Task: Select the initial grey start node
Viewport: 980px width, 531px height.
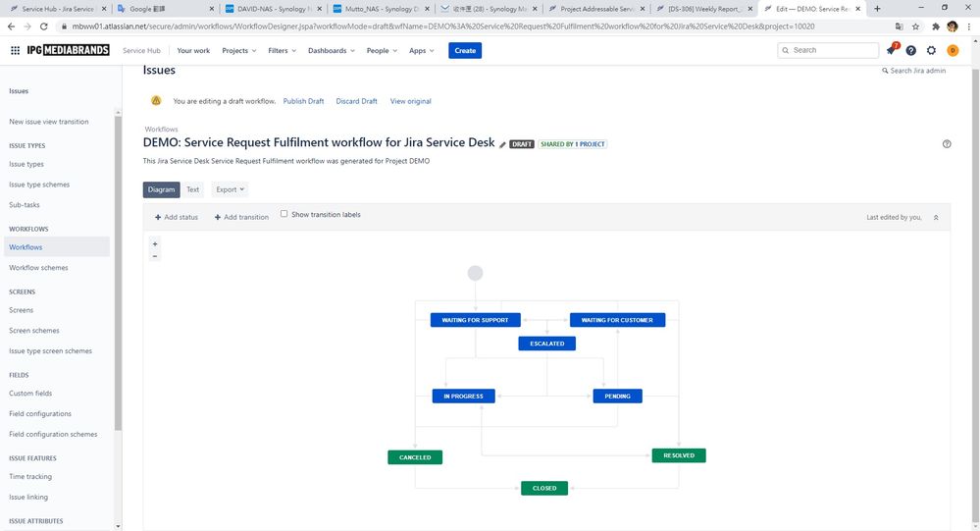Action: pos(476,273)
